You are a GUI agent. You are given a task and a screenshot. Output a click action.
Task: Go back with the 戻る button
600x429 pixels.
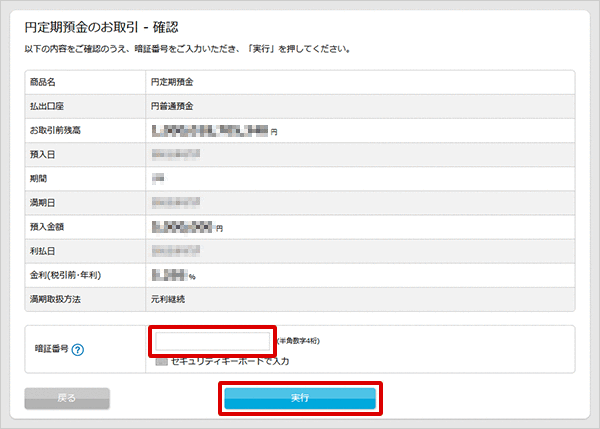67,398
